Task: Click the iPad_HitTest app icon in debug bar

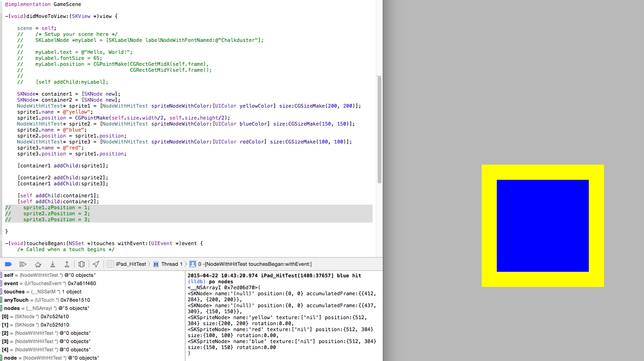Action: click(x=110, y=264)
